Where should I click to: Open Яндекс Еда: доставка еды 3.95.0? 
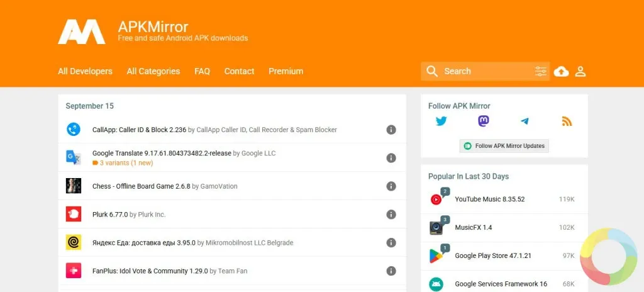click(x=144, y=243)
